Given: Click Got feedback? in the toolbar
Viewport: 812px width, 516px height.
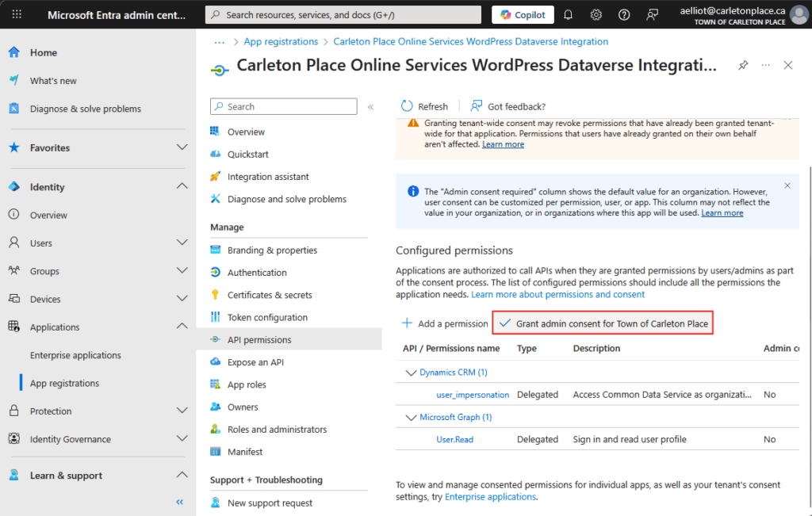Looking at the screenshot, I should (507, 107).
